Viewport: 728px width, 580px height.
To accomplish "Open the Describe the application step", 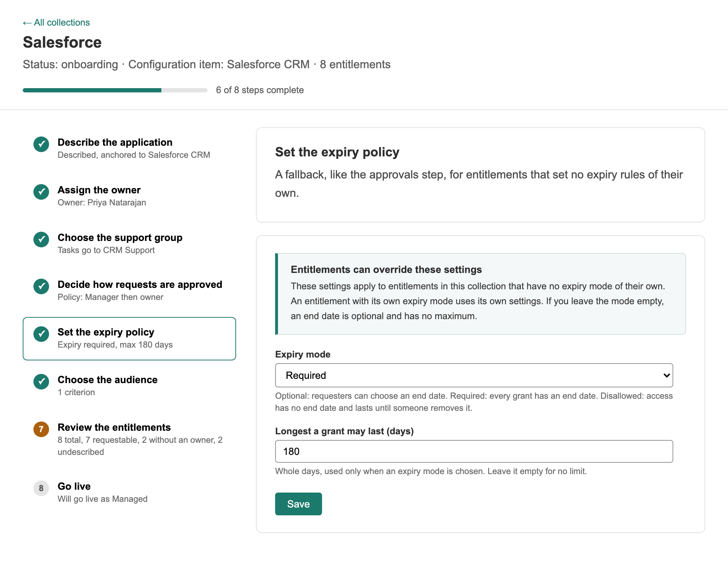I will coord(129,148).
